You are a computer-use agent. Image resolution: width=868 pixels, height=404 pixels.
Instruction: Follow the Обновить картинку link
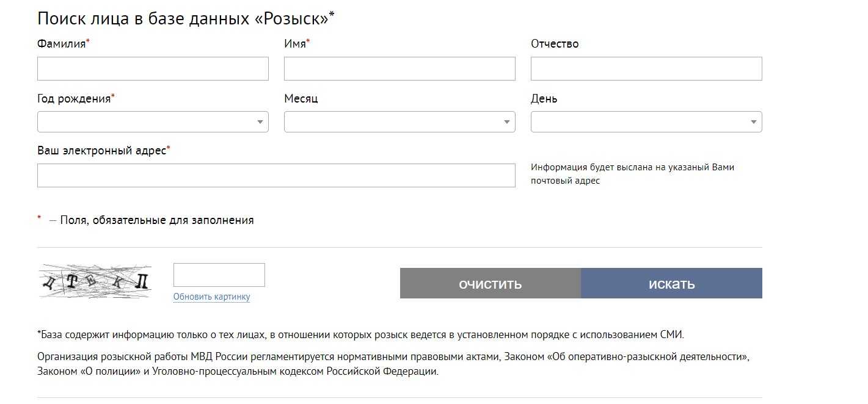coord(211,297)
